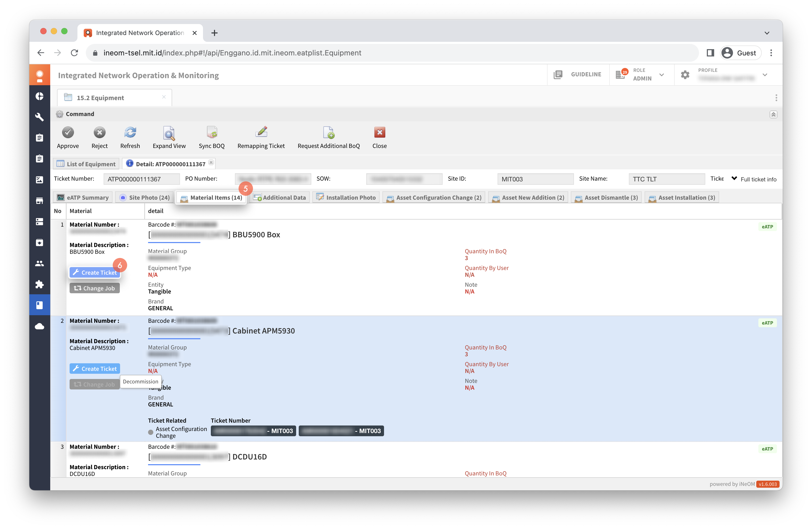
Task: Go back in browser history
Action: click(x=41, y=53)
